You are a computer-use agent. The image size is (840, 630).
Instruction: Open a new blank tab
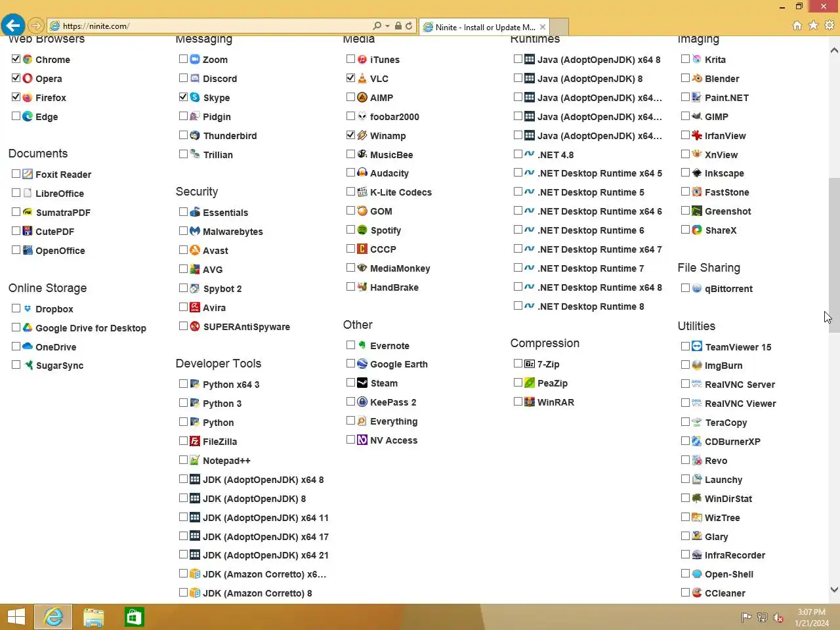(559, 27)
